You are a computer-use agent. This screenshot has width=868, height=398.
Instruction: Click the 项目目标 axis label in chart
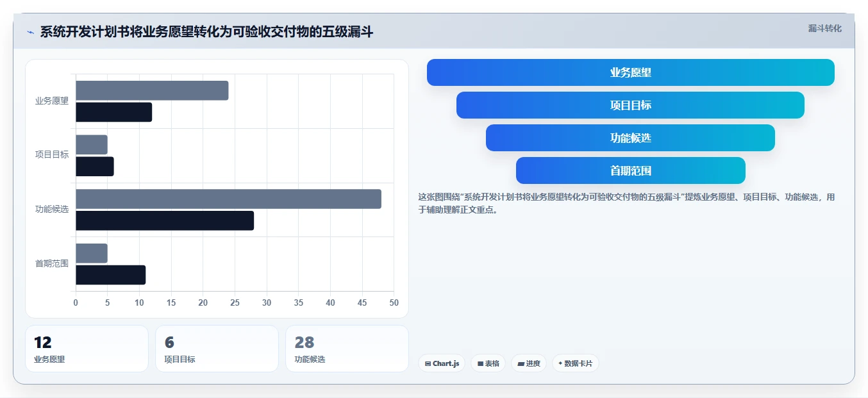tap(52, 155)
